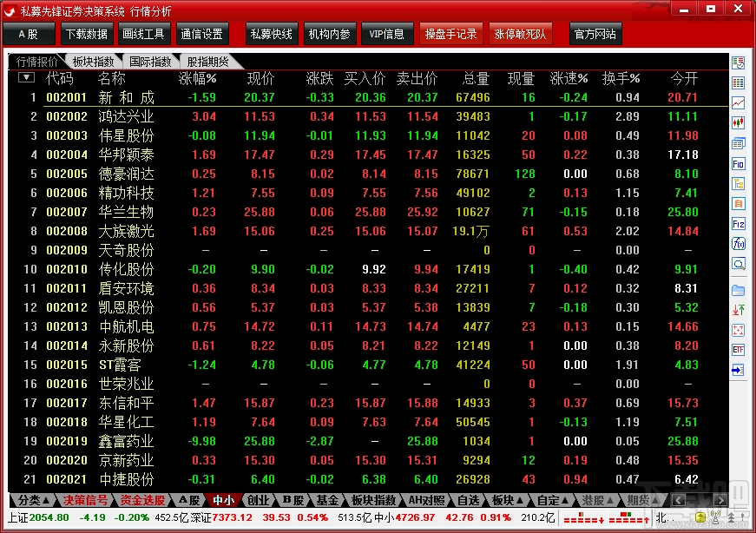Viewport: 756px width, 533px height.
Task: Sort by the 换手% column header
Action: [x=621, y=78]
